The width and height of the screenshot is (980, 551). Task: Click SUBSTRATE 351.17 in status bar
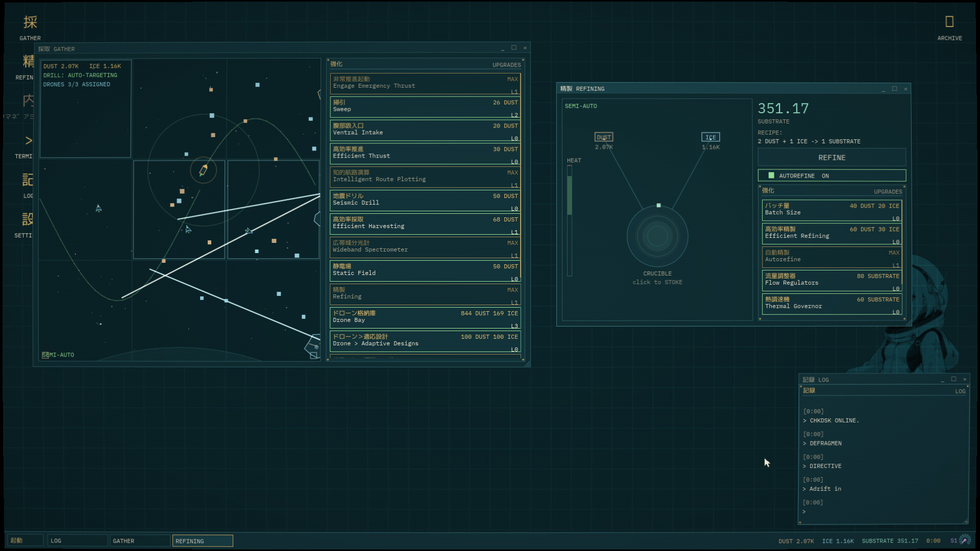890,541
